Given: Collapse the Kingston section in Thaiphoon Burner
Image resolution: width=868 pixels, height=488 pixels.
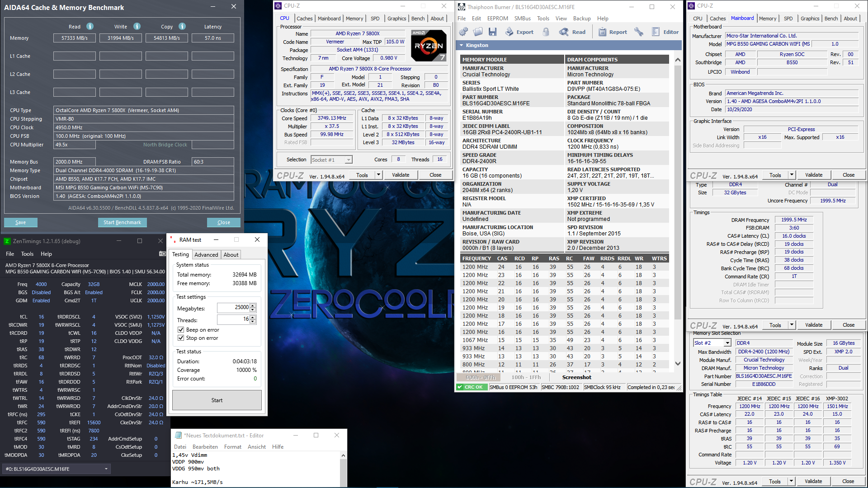Looking at the screenshot, I should click(461, 45).
